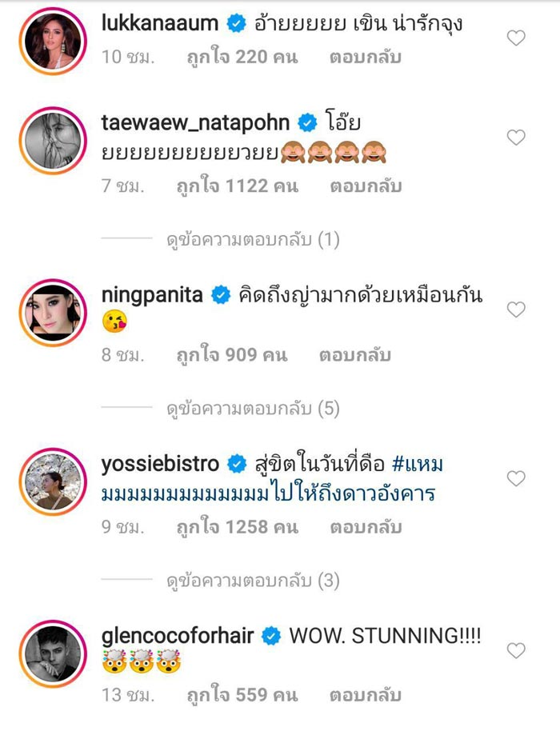This screenshot has width=560, height=735.
Task: Expand the 3 replies under yossiebistro's comment
Action: pos(255,578)
